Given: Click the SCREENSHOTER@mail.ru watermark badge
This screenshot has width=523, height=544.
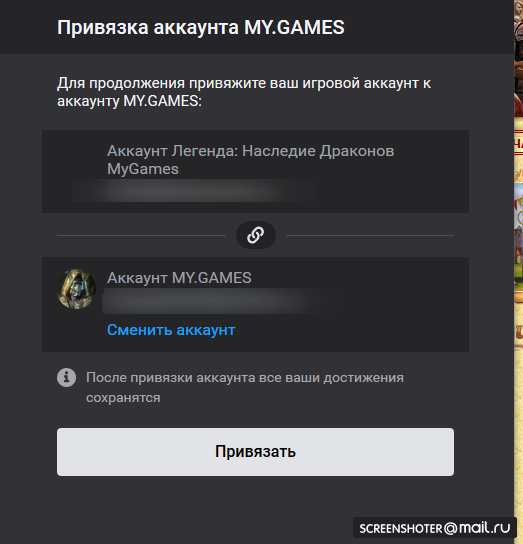Looking at the screenshot, I should [x=435, y=528].
